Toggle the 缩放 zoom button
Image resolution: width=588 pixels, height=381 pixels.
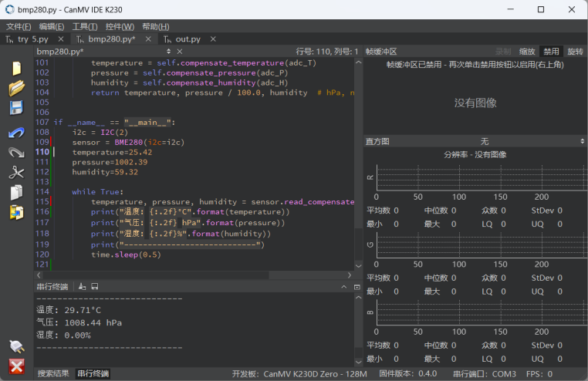coord(527,52)
